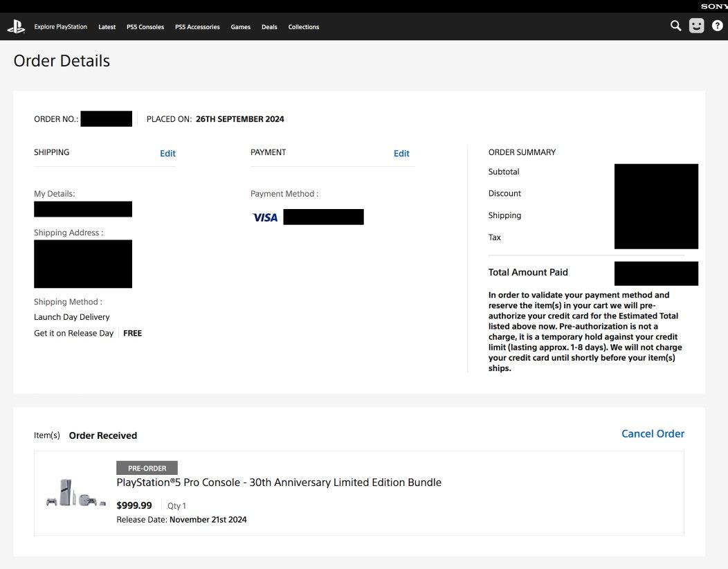Click the My Details label
Viewport: 728px width, 569px height.
[54, 194]
